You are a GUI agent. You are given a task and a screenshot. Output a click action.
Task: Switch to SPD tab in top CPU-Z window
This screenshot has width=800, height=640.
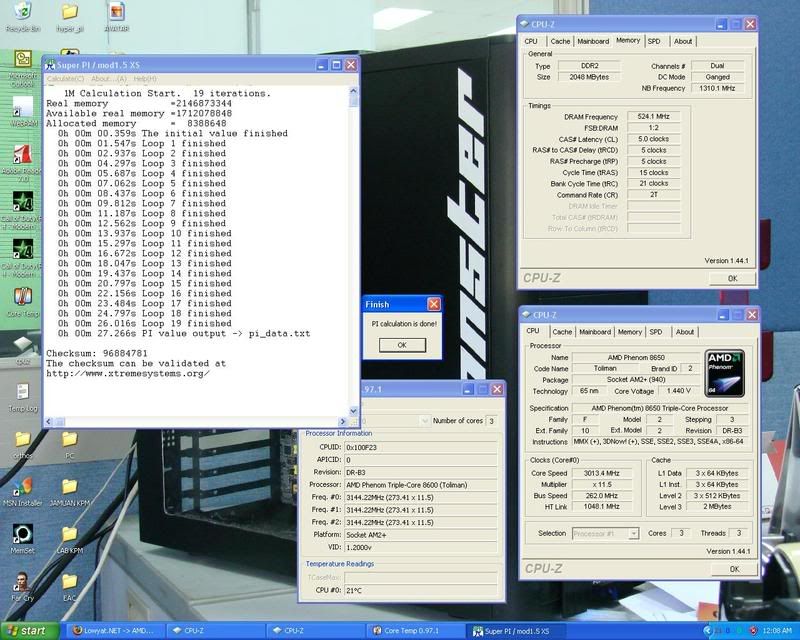653,41
